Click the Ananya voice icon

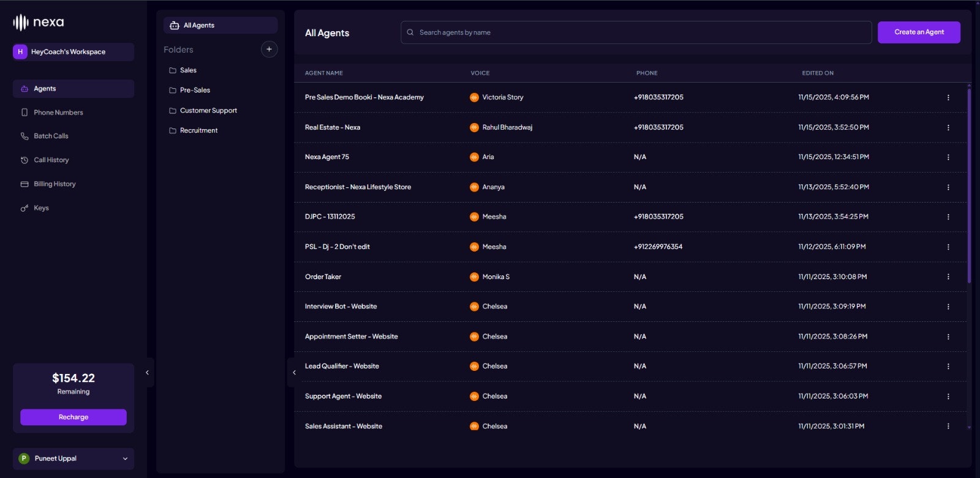[x=474, y=187]
